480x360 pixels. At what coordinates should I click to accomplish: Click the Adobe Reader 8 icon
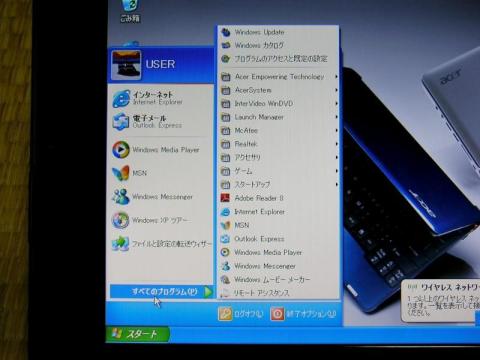click(225, 198)
